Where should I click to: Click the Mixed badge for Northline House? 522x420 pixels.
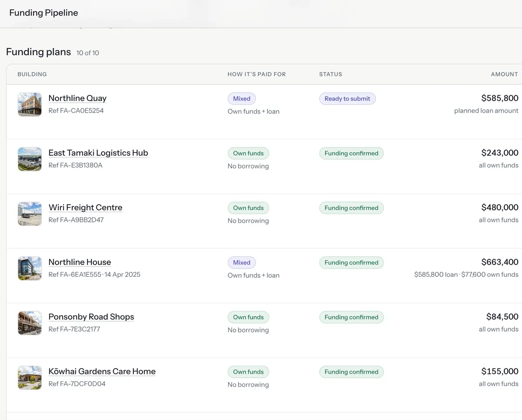coord(242,262)
